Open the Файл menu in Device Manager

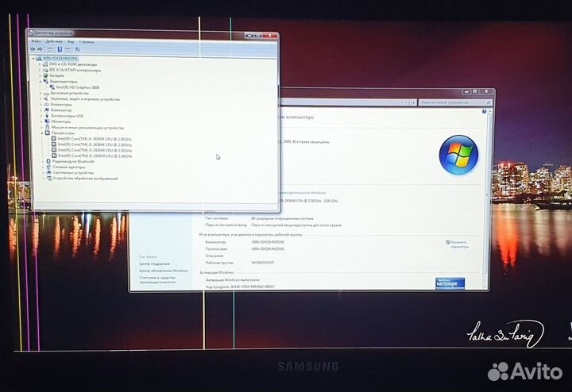[36, 41]
